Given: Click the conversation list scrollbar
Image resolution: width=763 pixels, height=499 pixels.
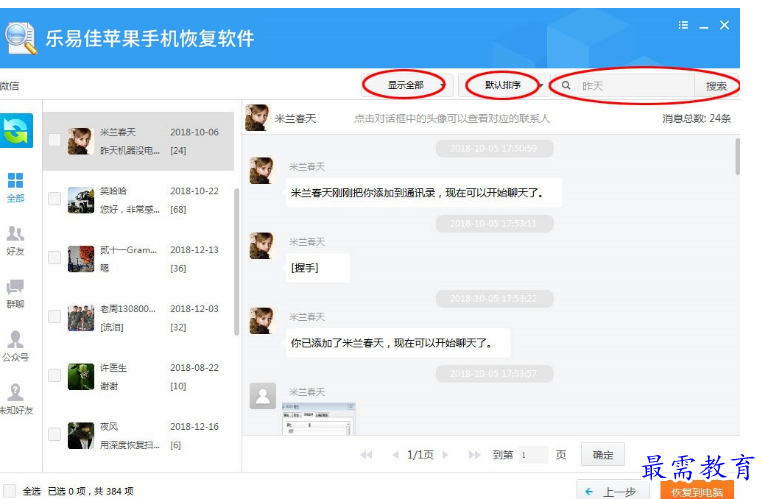Looking at the screenshot, I should tap(236, 261).
